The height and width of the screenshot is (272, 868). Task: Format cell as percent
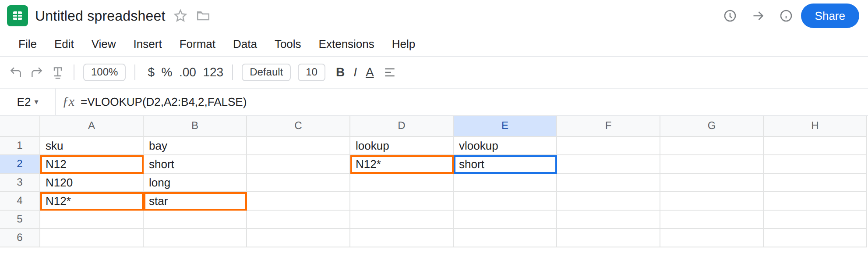pos(167,72)
